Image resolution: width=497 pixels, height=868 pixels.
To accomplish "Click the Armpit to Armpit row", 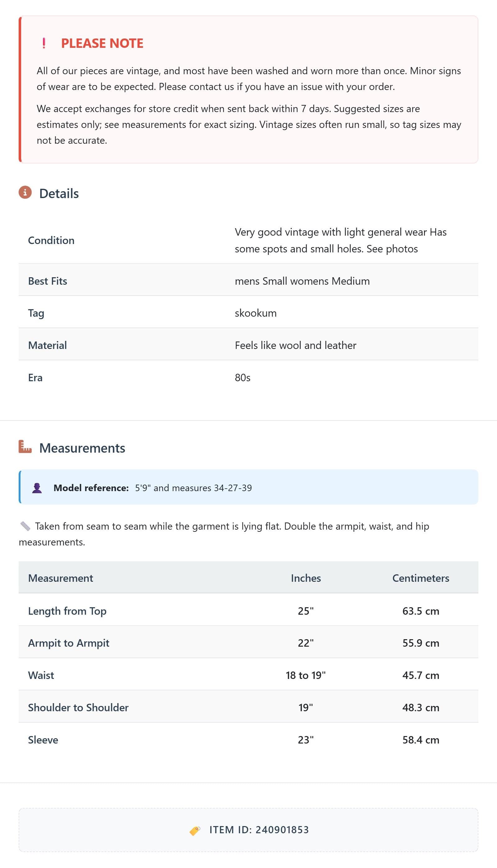I will [248, 643].
